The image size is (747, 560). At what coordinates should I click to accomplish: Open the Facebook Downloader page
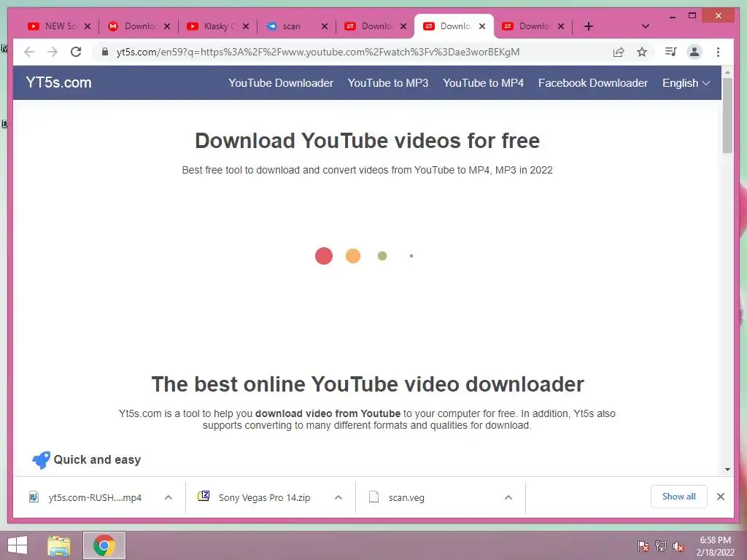point(592,83)
